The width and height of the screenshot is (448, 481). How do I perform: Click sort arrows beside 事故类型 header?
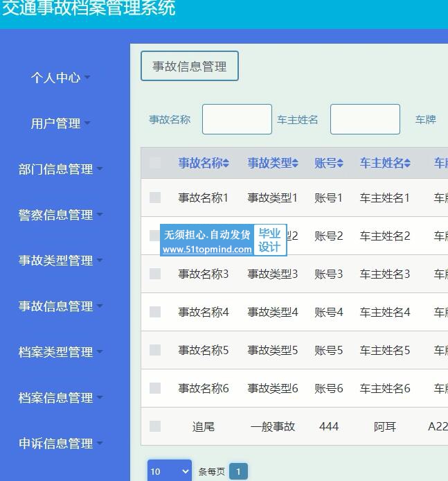click(295, 164)
